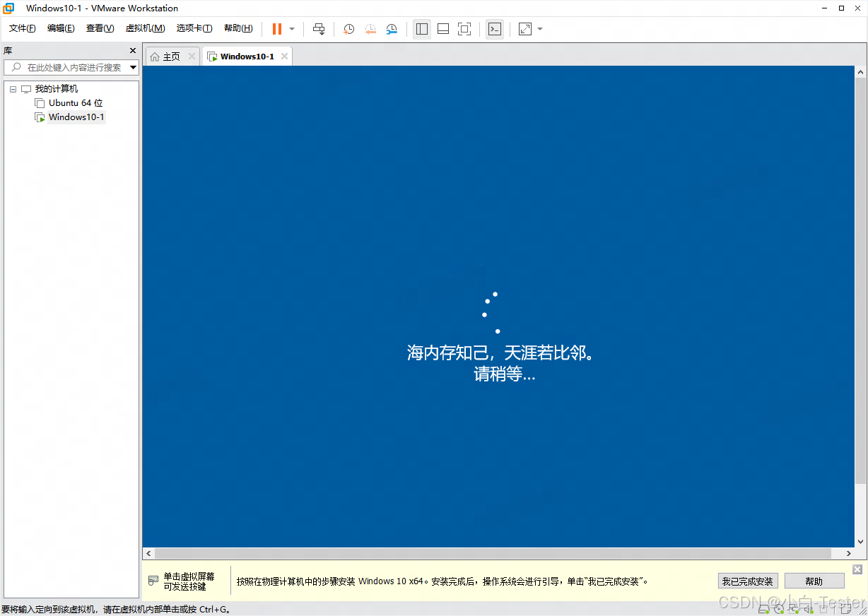Close the Windows10-1 tab
The height and width of the screenshot is (616, 868).
[284, 57]
